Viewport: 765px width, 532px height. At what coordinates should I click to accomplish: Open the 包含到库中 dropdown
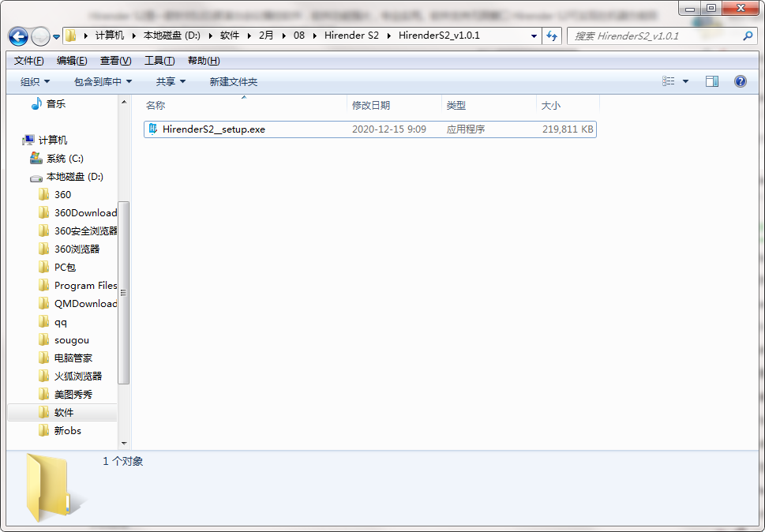(103, 81)
